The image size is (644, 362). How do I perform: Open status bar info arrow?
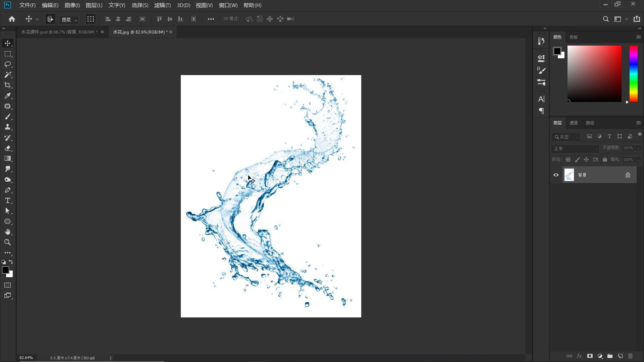click(x=110, y=358)
